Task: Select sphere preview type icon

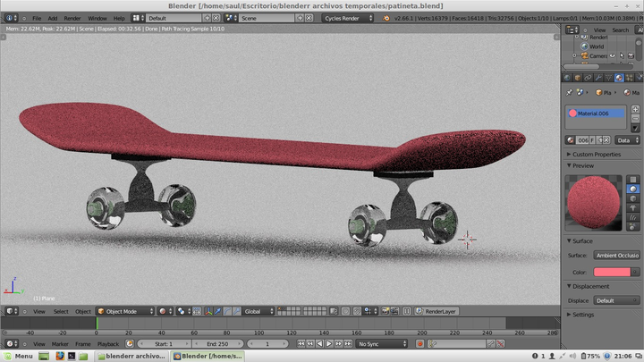Action: pyautogui.click(x=634, y=189)
